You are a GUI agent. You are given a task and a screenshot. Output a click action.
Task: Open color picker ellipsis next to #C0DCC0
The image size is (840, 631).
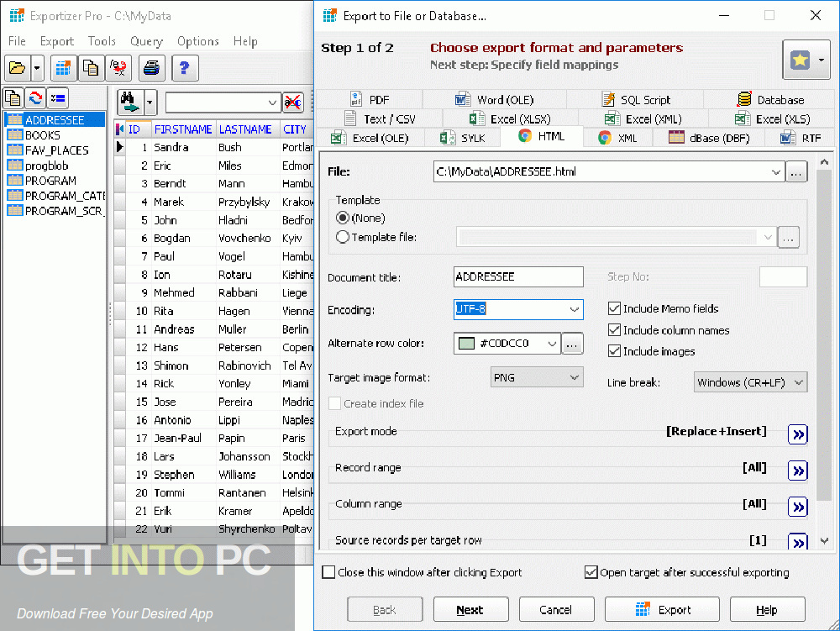tap(572, 344)
